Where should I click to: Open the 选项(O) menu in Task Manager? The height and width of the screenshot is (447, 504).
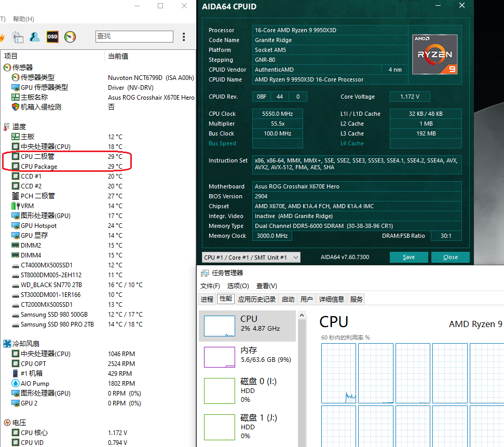tap(238, 286)
